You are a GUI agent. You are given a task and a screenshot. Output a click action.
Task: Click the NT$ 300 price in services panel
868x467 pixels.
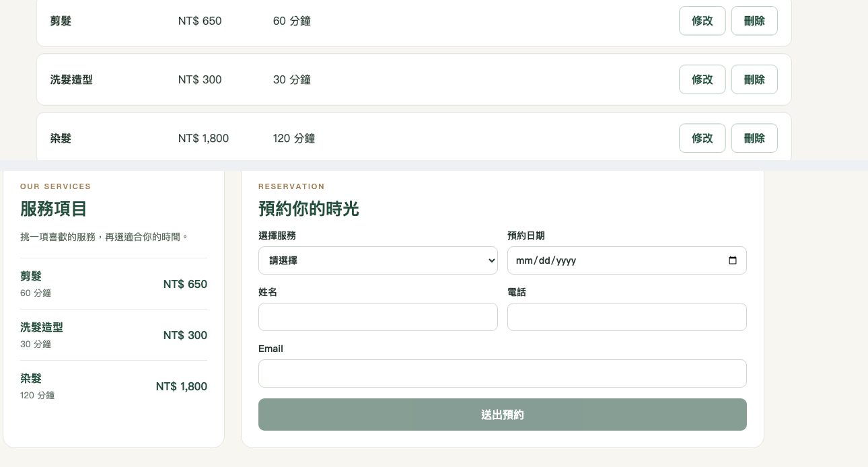(185, 335)
